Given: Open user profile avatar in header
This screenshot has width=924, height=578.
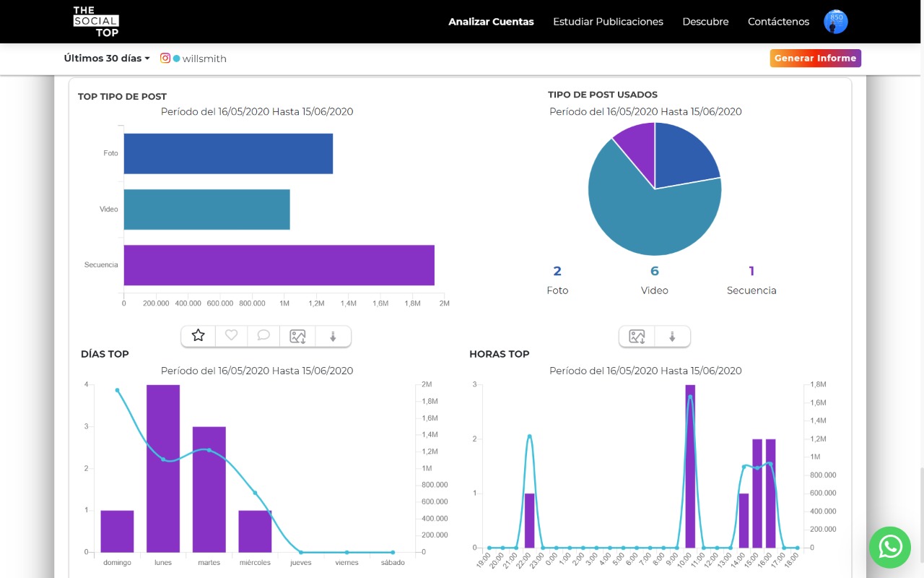Looking at the screenshot, I should 836,22.
